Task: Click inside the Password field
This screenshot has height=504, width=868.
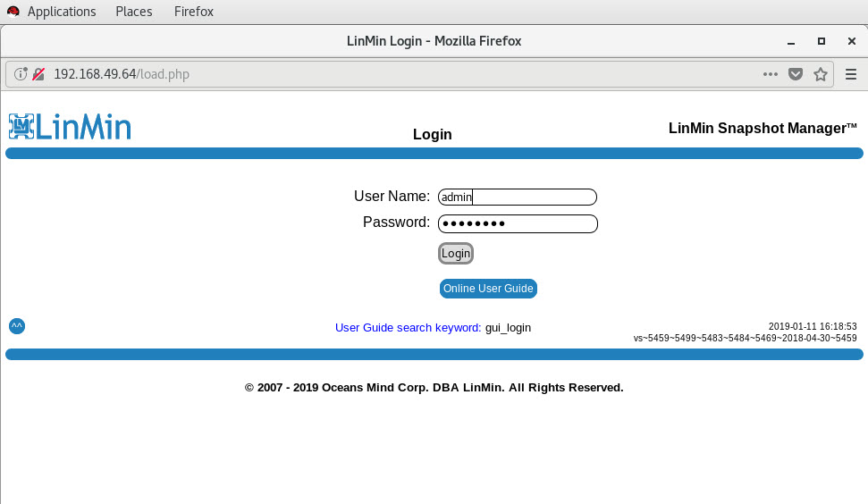Action: pos(518,224)
